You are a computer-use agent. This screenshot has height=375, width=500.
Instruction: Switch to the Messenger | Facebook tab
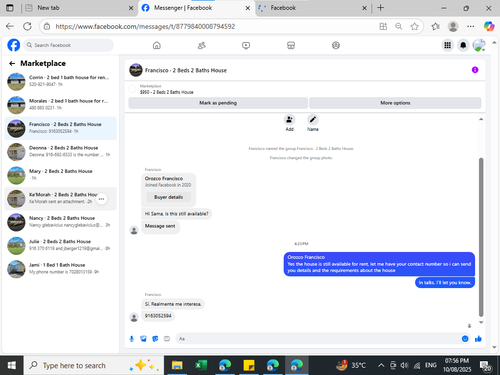pos(196,8)
